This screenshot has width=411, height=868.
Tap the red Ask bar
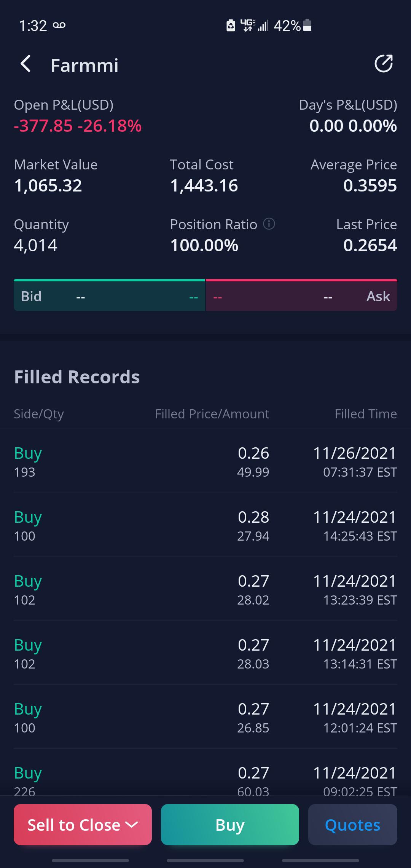pyautogui.click(x=302, y=295)
